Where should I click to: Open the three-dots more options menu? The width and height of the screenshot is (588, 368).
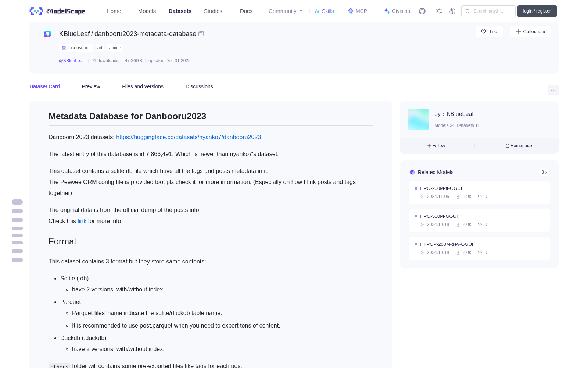click(x=553, y=90)
